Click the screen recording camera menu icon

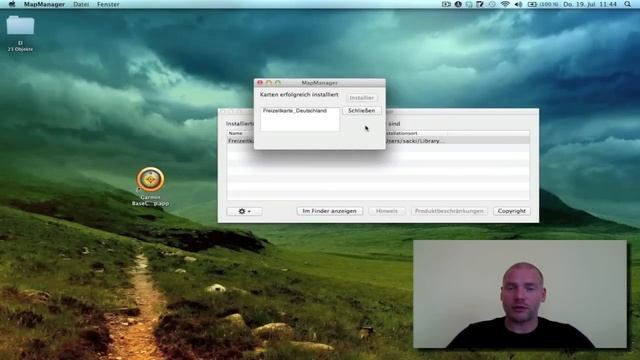(x=446, y=4)
